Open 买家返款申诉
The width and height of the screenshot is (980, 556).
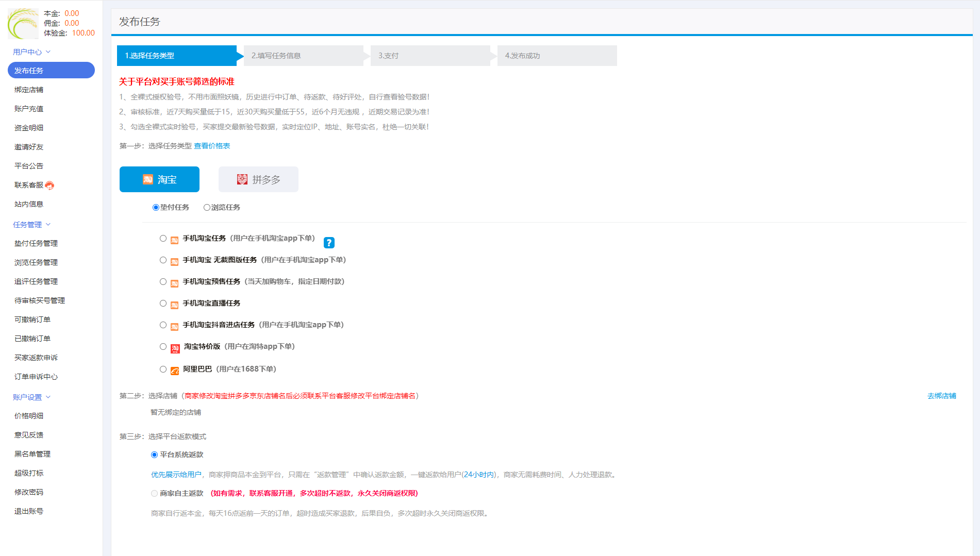tap(36, 358)
